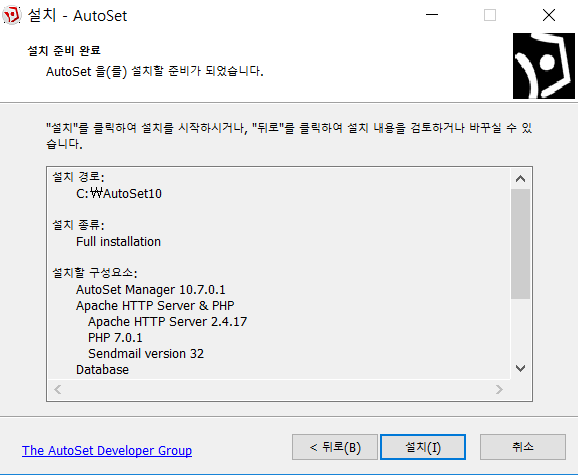The width and height of the screenshot is (578, 475).
Task: Click the 설치(I) install button
Action: click(x=423, y=447)
